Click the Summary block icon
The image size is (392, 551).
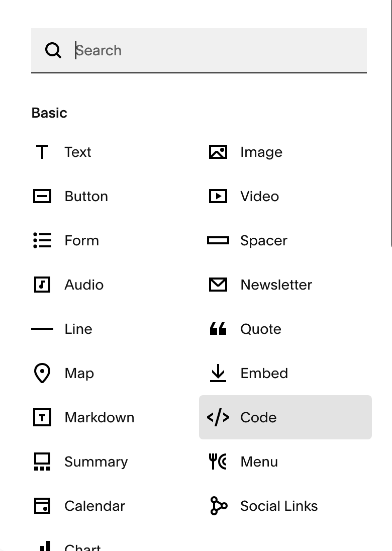click(x=42, y=462)
